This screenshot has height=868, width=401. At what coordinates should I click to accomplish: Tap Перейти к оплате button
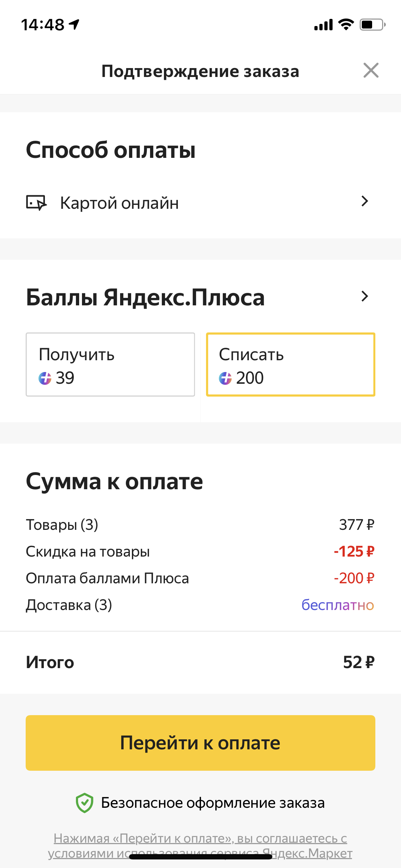[x=200, y=743]
